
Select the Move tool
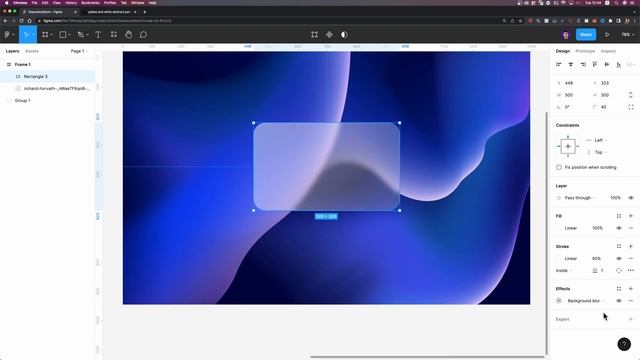tap(27, 35)
